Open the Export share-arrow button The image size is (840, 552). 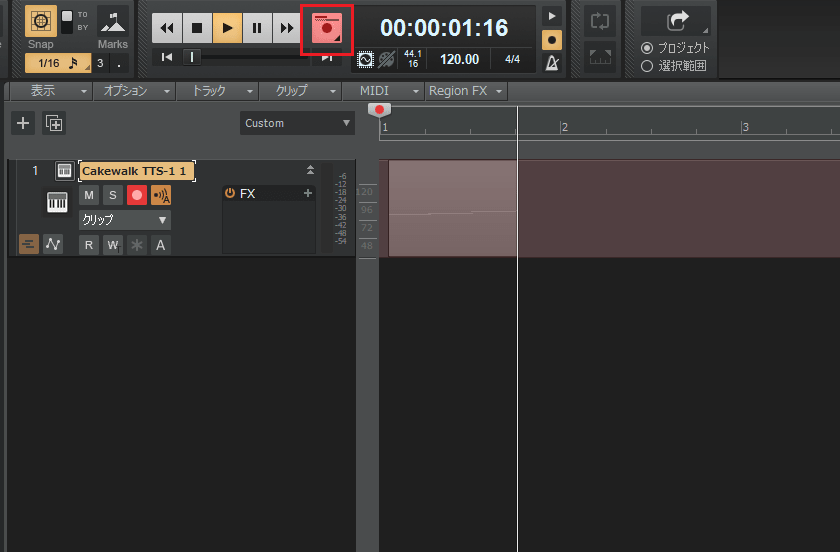(x=675, y=19)
